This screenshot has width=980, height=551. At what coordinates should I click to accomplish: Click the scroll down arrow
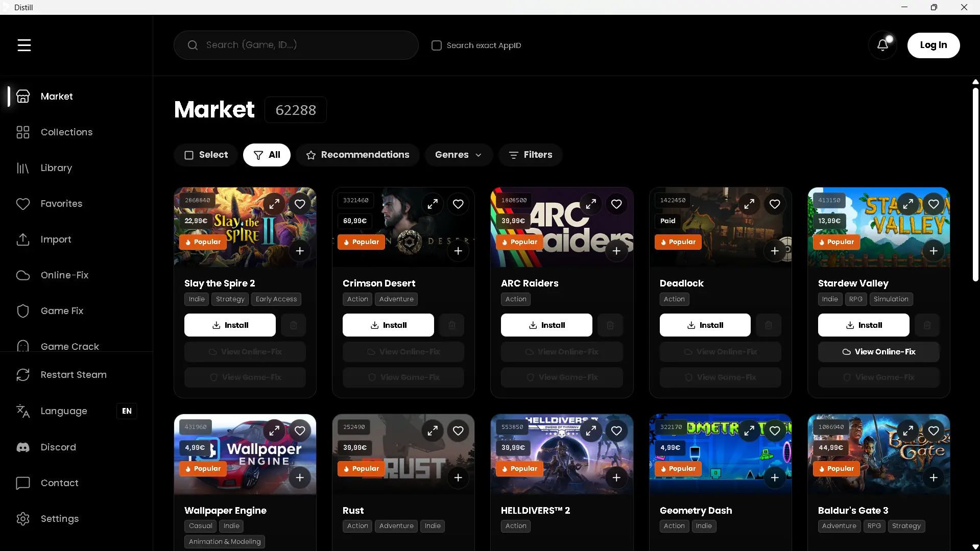(x=975, y=547)
